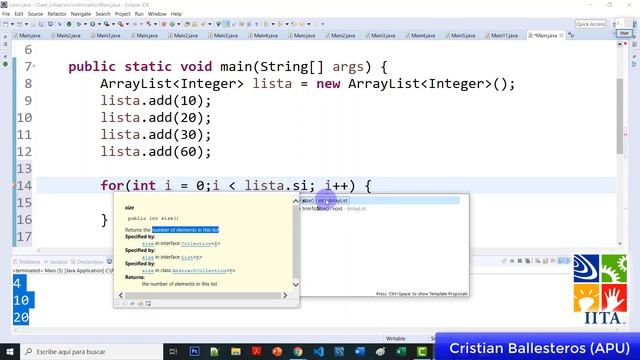Open the Debug dropdown arrow
Viewport: 640px width, 360px height.
point(85,24)
